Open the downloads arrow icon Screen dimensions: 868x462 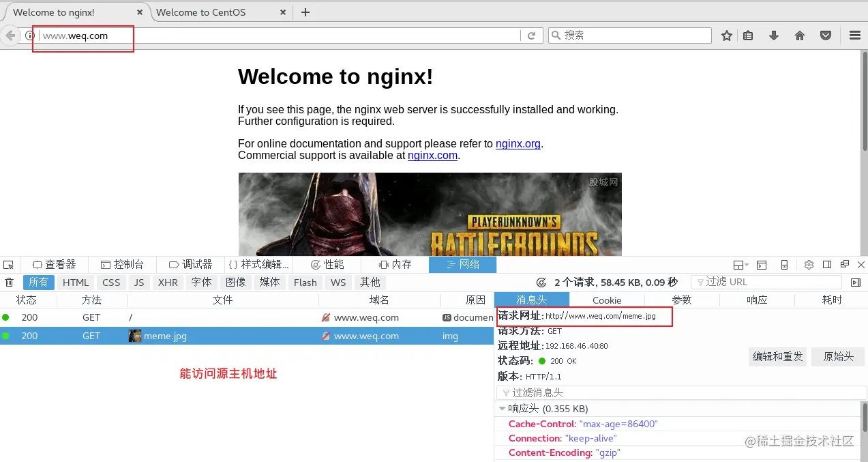point(774,35)
